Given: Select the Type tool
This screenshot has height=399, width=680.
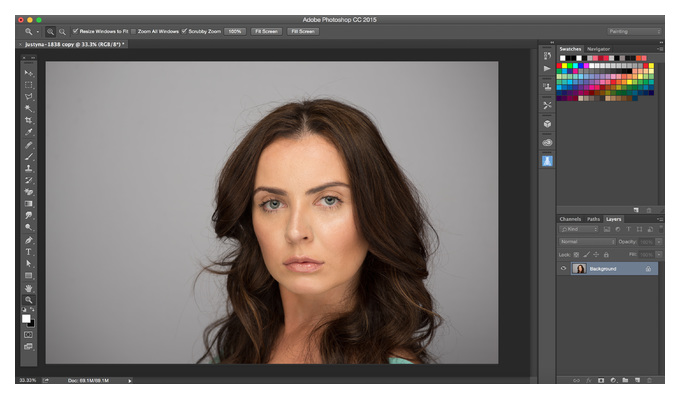Looking at the screenshot, I should [x=29, y=252].
